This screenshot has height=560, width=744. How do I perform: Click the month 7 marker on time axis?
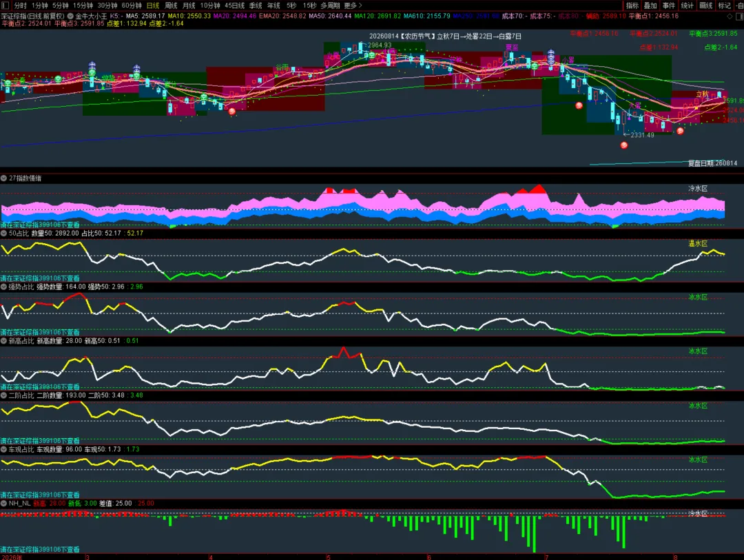coord(547,557)
